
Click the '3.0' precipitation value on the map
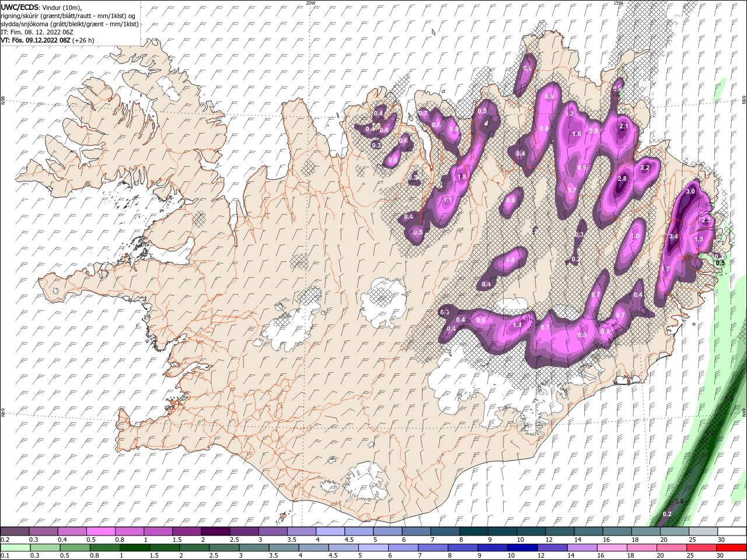691,191
